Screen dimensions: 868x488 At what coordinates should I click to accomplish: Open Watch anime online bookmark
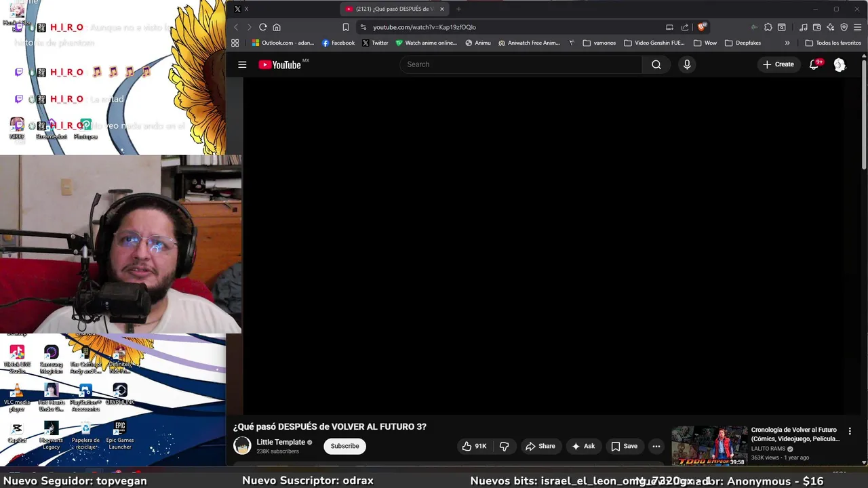point(426,43)
